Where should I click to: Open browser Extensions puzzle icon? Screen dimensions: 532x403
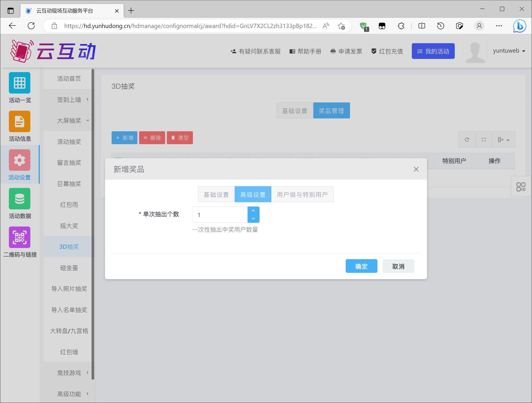coord(401,26)
